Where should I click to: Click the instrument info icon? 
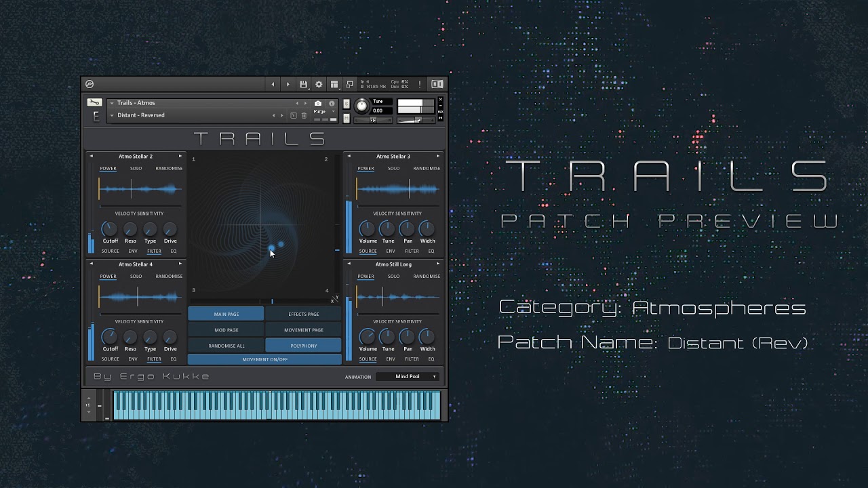332,103
